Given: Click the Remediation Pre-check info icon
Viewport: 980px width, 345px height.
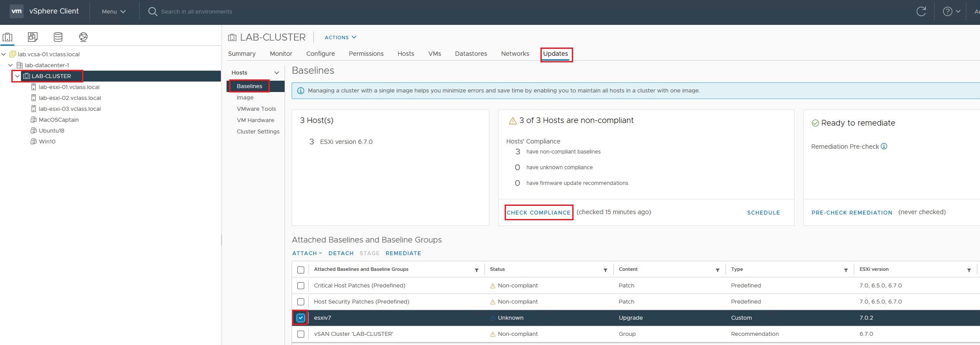Looking at the screenshot, I should (884, 147).
